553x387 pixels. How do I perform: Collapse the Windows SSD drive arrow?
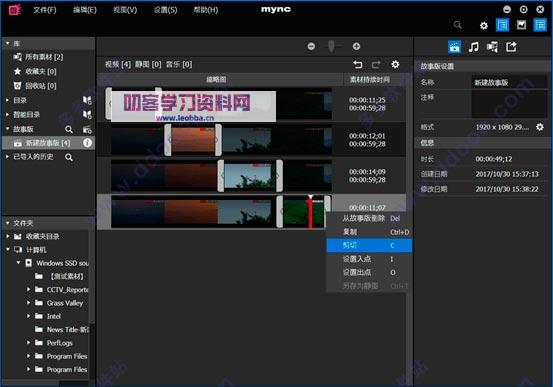click(x=18, y=263)
